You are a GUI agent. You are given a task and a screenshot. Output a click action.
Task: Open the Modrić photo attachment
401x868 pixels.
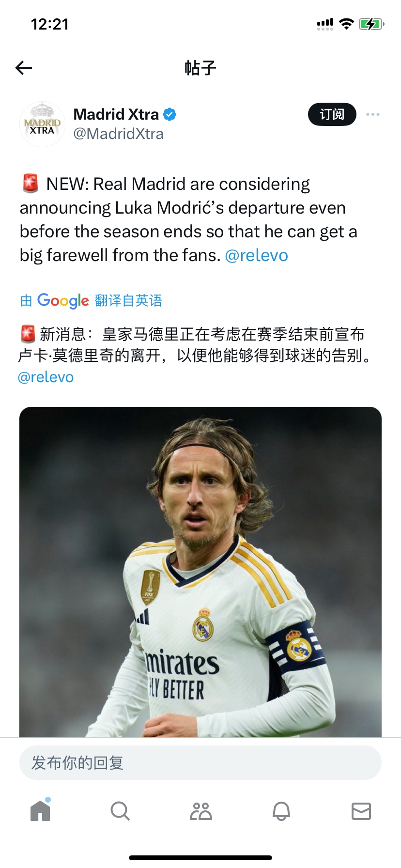pyautogui.click(x=200, y=572)
